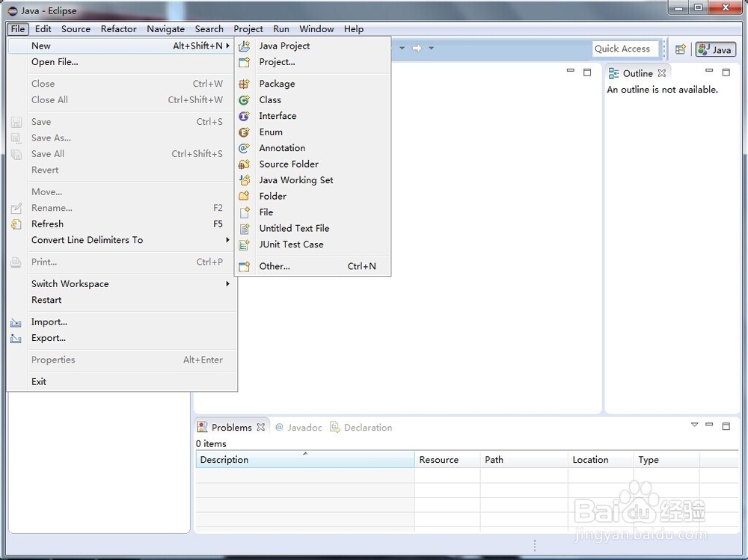Open the Source menu
The height and width of the screenshot is (560, 748).
click(76, 29)
